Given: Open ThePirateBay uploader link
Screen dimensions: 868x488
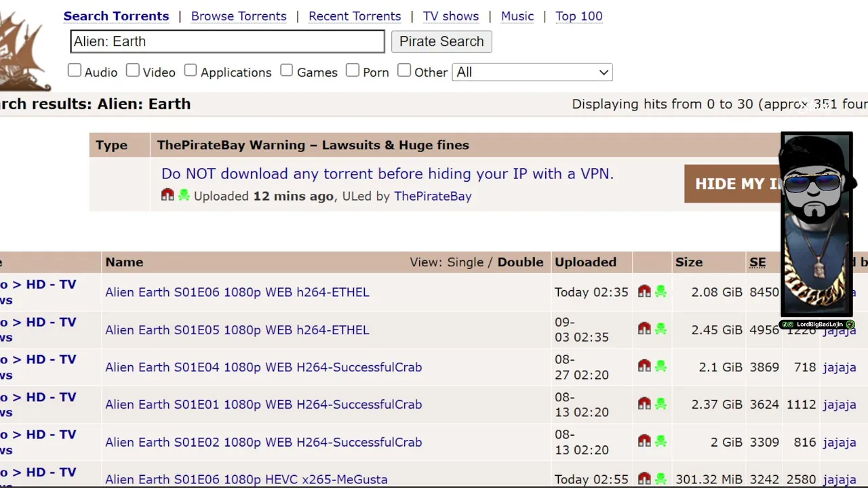Looking at the screenshot, I should coord(433,196).
